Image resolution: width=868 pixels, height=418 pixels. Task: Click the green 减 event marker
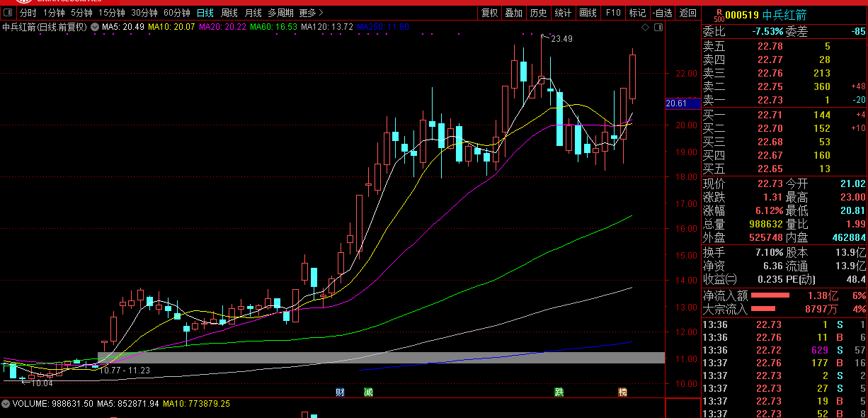[368, 392]
